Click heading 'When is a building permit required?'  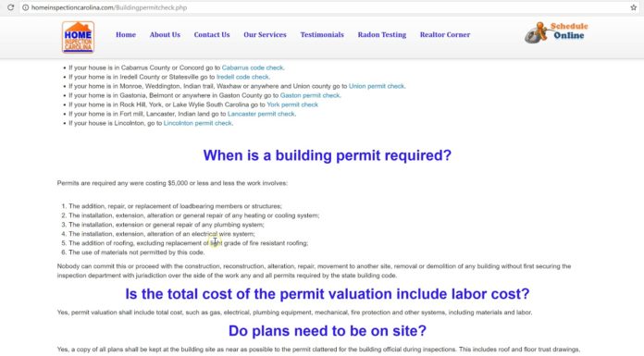(x=328, y=155)
